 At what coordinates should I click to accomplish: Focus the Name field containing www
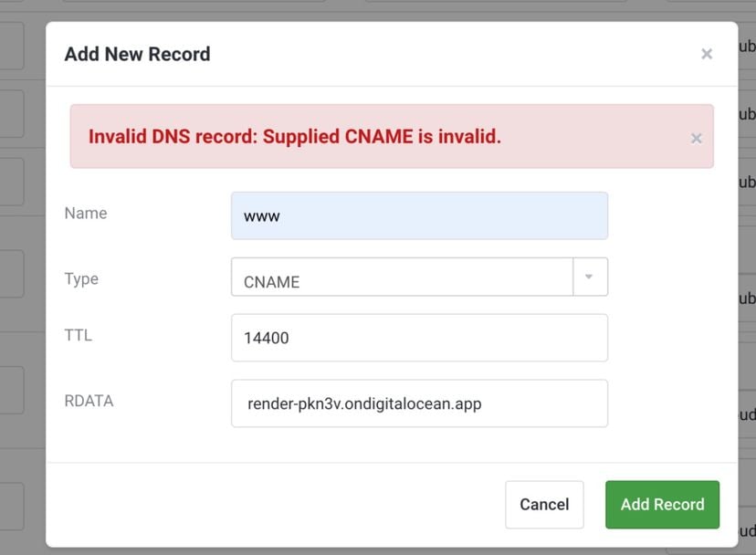tap(419, 216)
